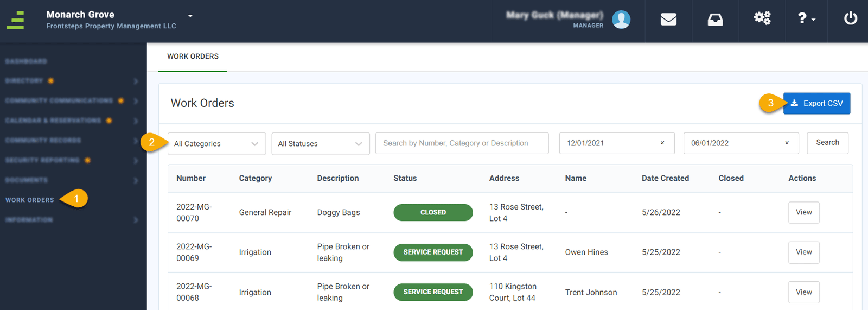Viewport: 868px width, 310px height.
Task: Switch to the WORK ORDERS tab
Action: (x=193, y=56)
